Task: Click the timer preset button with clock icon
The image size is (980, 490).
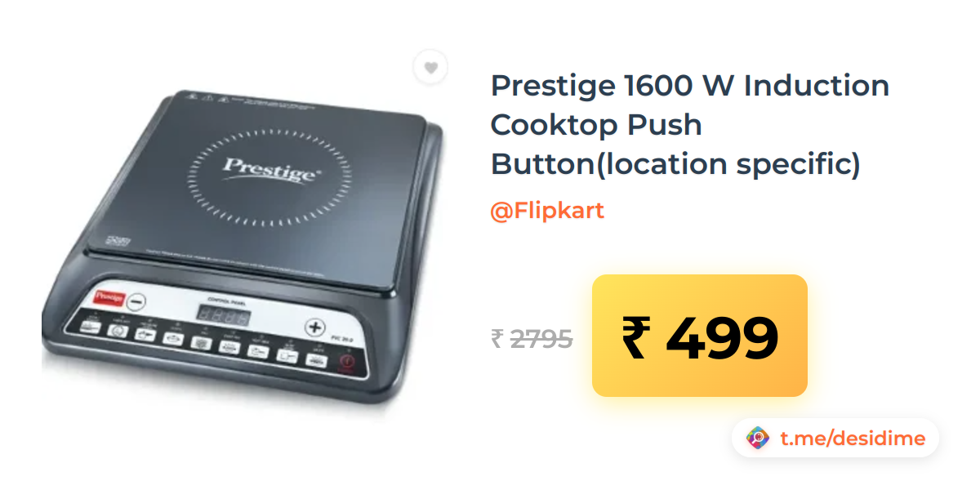Action: (117, 332)
